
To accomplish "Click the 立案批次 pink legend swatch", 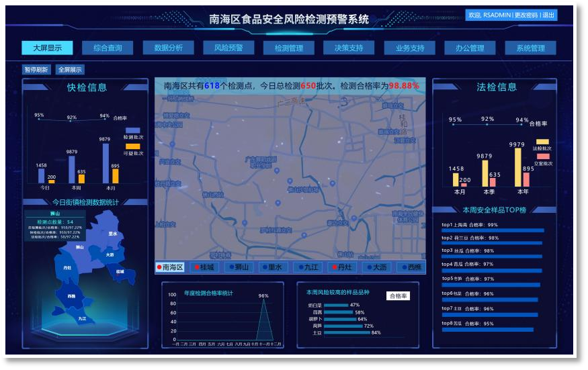I will click(x=543, y=156).
